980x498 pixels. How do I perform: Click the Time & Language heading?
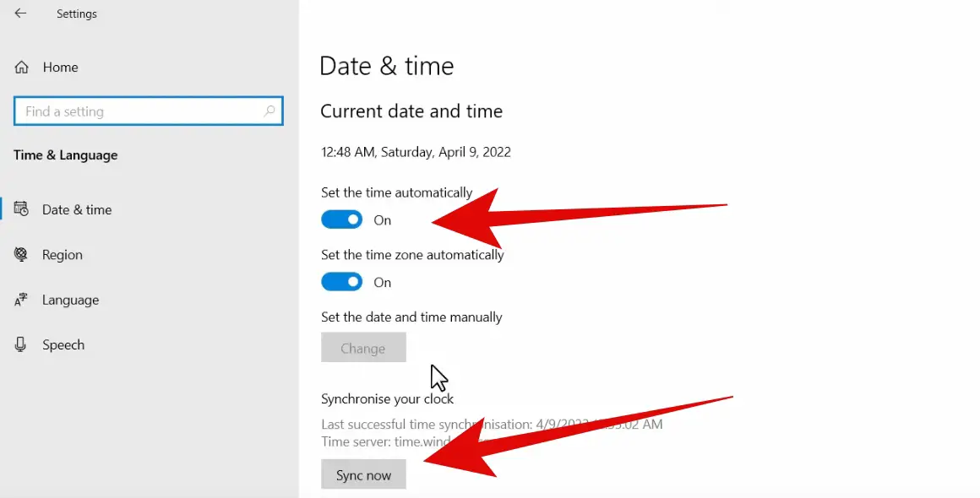tap(66, 155)
